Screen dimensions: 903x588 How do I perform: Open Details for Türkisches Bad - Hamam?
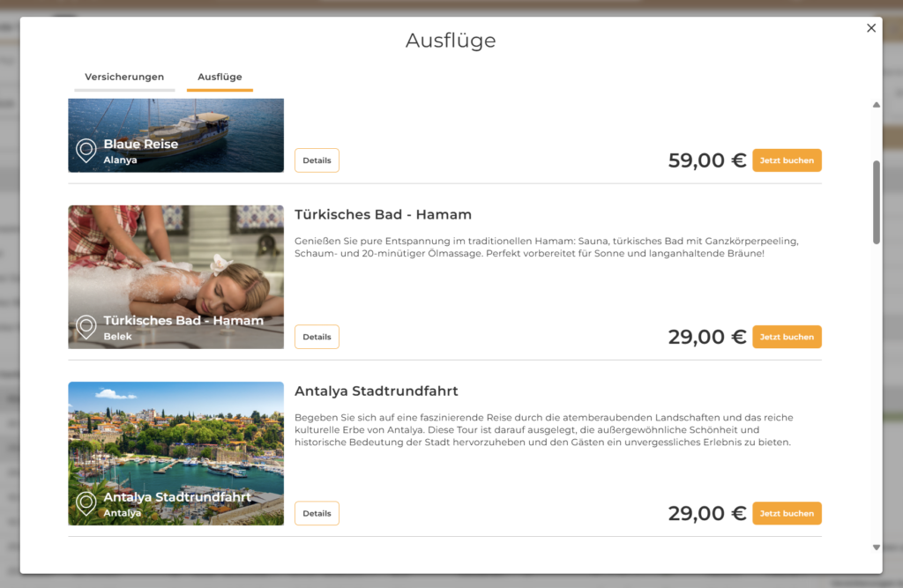tap(317, 336)
